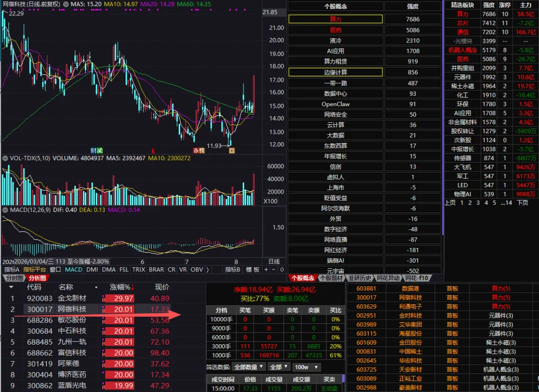Select the TRIX indicator
This screenshot has width=539, height=392.
click(139, 270)
